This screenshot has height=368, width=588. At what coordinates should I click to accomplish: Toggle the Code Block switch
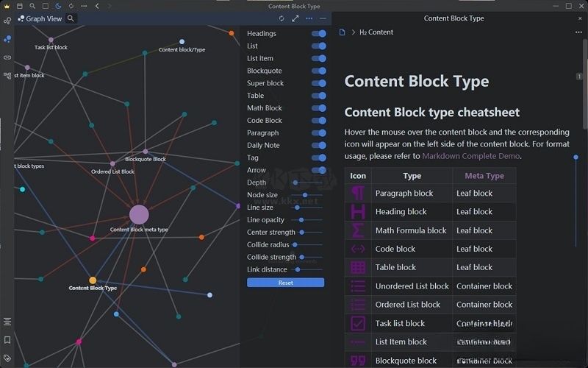(319, 120)
